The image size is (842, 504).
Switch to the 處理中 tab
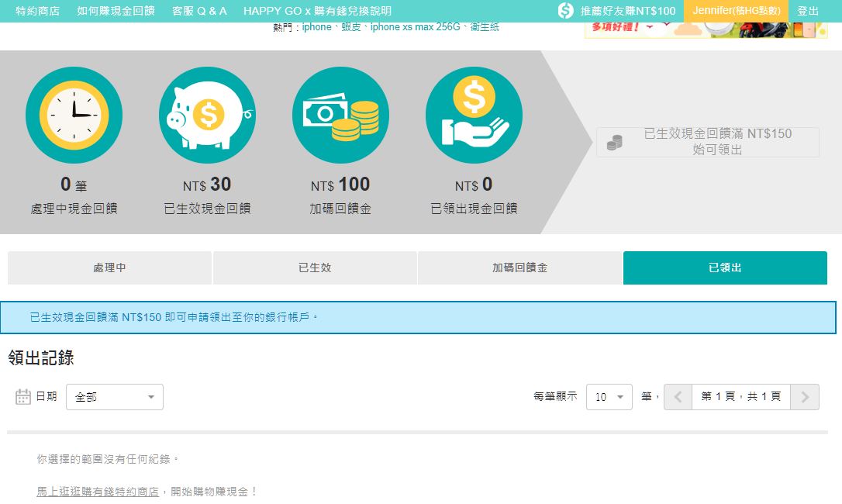coord(109,268)
